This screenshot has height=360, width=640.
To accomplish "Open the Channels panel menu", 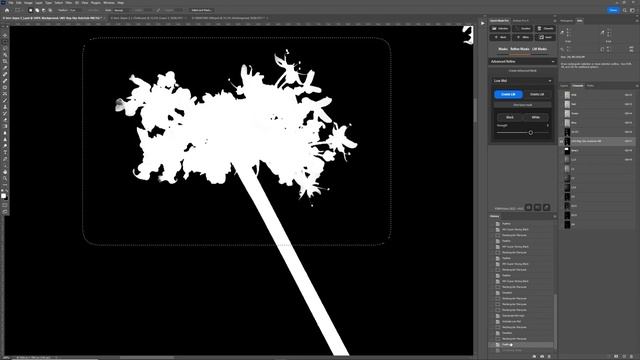I will click(637, 86).
